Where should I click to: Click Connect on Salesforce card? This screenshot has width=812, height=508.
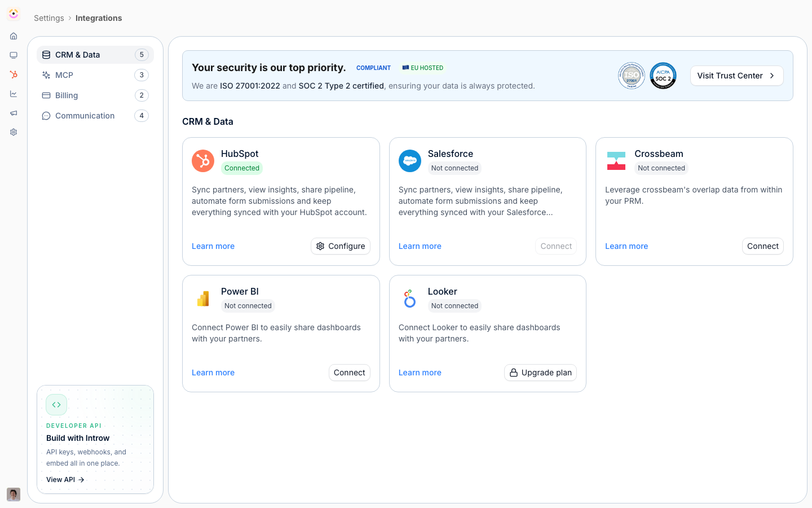pos(556,246)
